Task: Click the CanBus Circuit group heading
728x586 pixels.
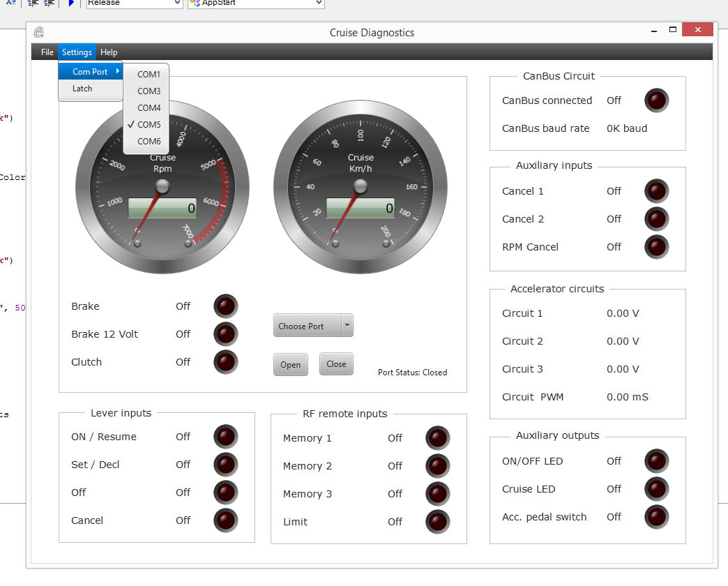Action: [x=559, y=76]
